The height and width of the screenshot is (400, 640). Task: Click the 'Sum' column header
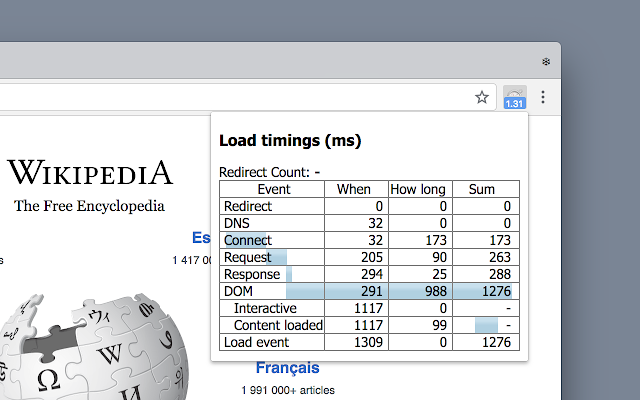(x=482, y=189)
